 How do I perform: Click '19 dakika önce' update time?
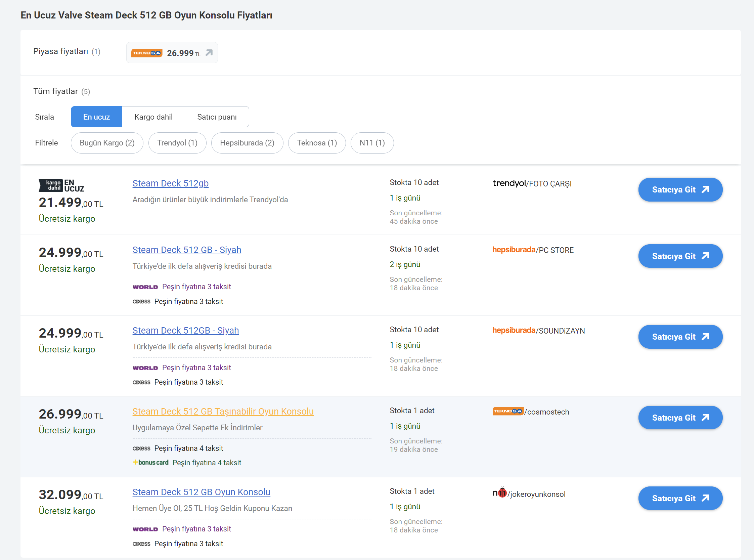pos(414,449)
